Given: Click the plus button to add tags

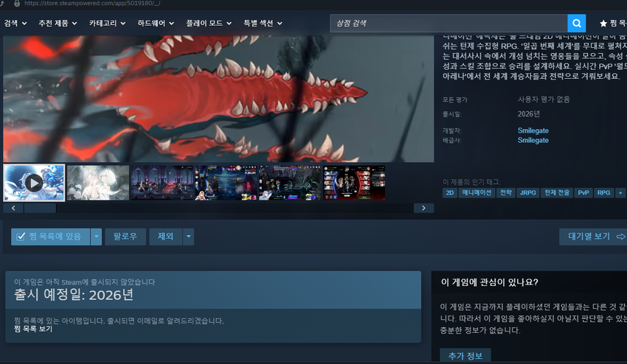Looking at the screenshot, I should tap(620, 193).
